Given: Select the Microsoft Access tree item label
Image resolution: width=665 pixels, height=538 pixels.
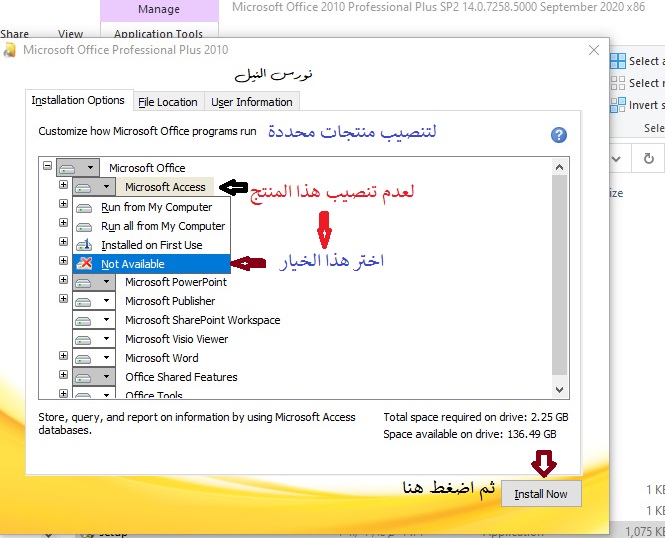Looking at the screenshot, I should pyautogui.click(x=165, y=187).
